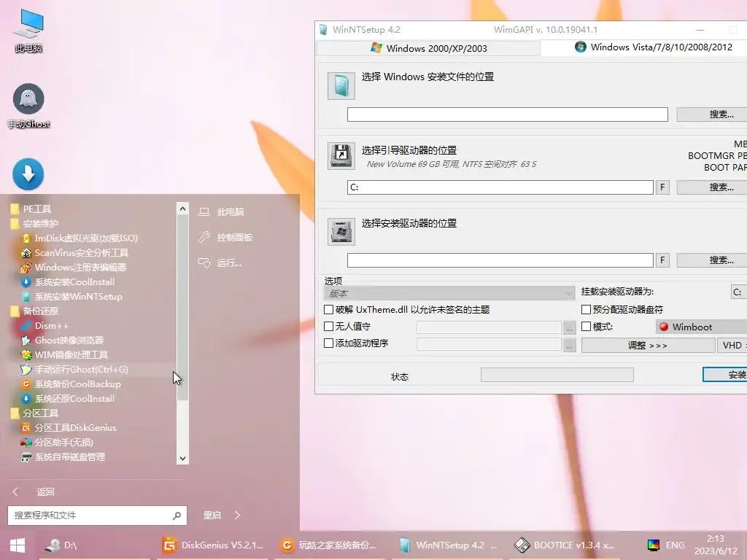The width and height of the screenshot is (747, 560).
Task: Open ImDisk虚拟光驱(加载ISO) from start menu
Action: (86, 238)
